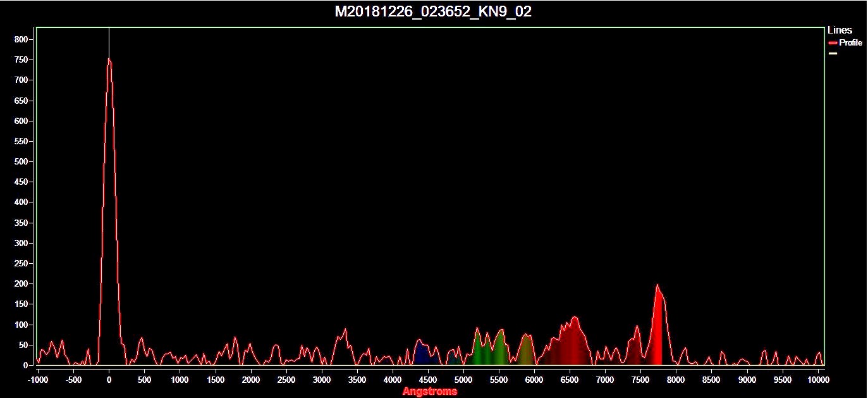Viewport: 868px width, 398px height.
Task: Select the y-axis tick label "200"
Action: click(x=21, y=284)
